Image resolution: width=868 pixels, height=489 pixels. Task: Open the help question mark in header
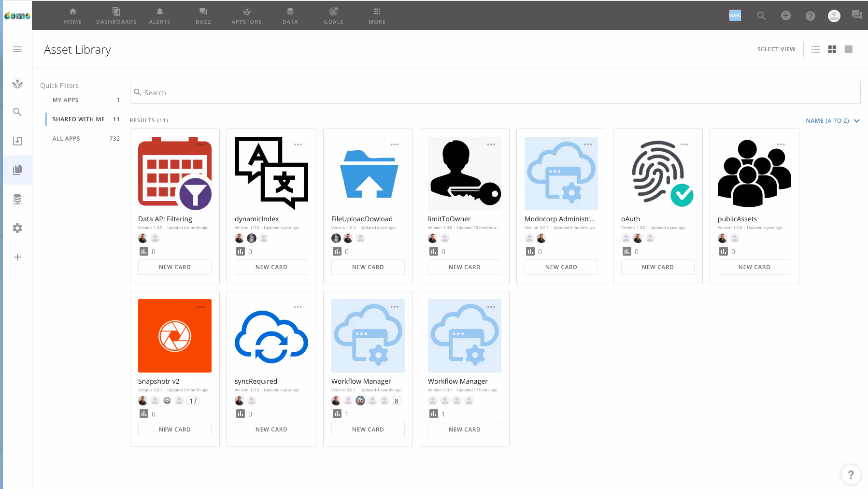[811, 16]
